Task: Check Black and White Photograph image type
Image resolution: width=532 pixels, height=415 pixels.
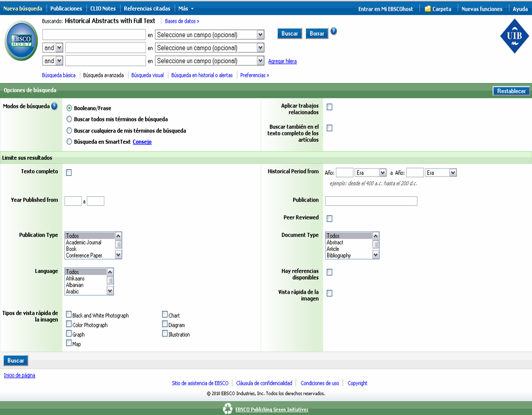Action: pos(69,315)
